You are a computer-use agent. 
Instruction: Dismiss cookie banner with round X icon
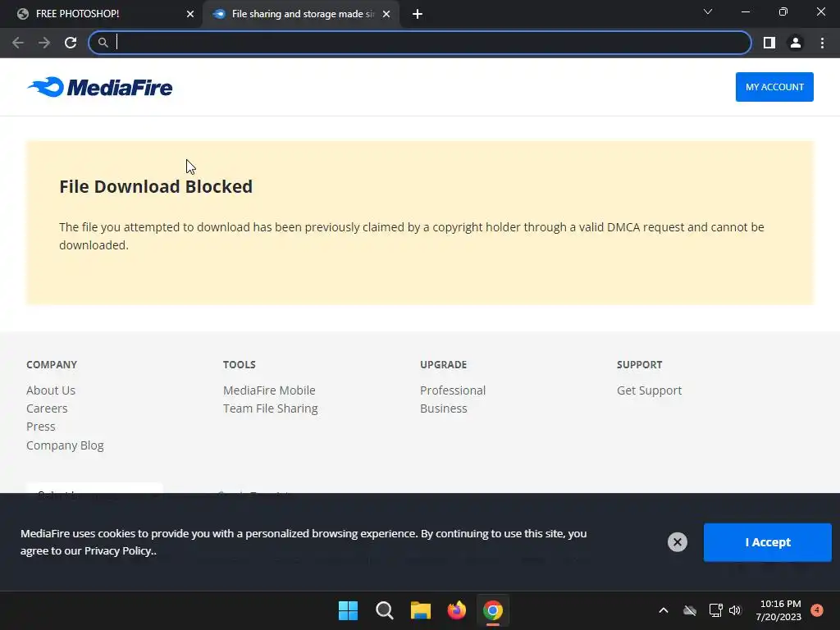pyautogui.click(x=677, y=542)
